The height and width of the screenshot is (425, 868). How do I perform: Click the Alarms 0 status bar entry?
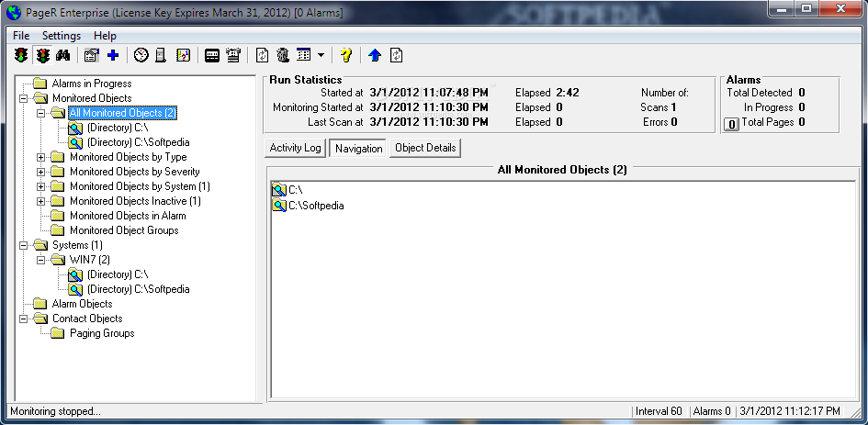click(712, 411)
